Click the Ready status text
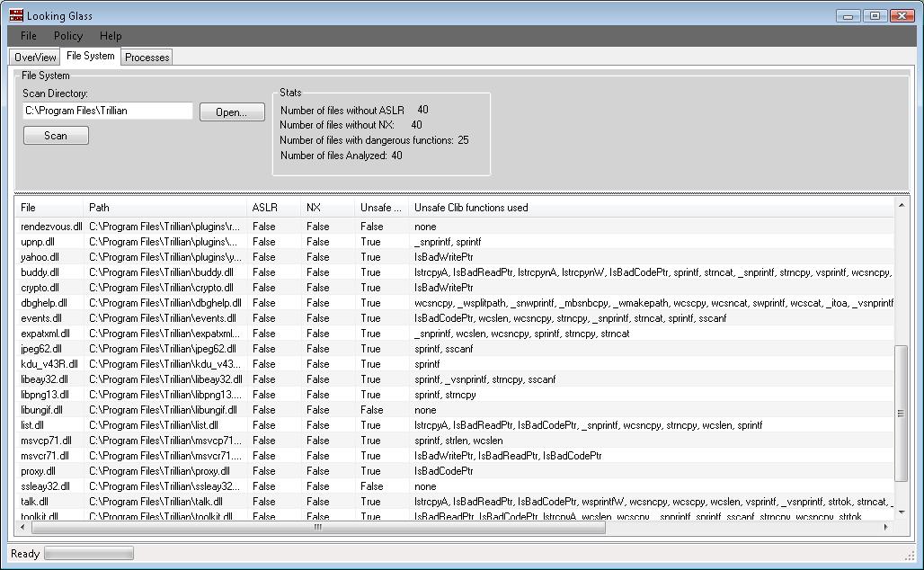 click(x=25, y=554)
